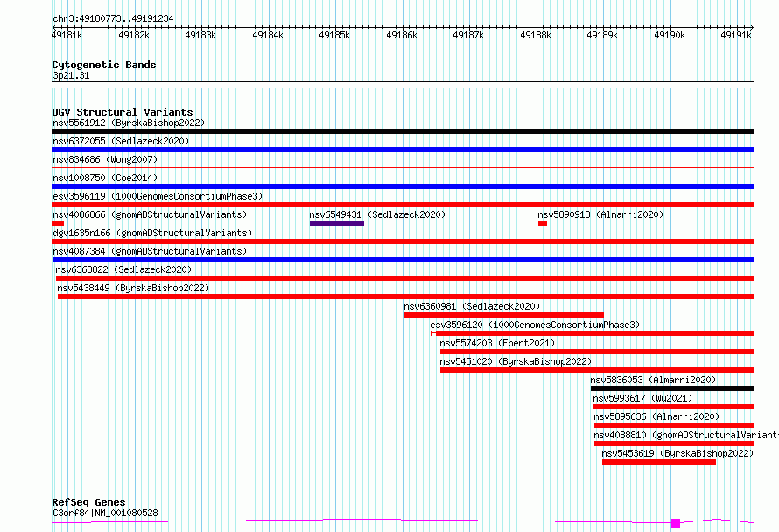The image size is (779, 532).
Task: Click the red nsv5451020 variant bar
Action: coord(597,370)
